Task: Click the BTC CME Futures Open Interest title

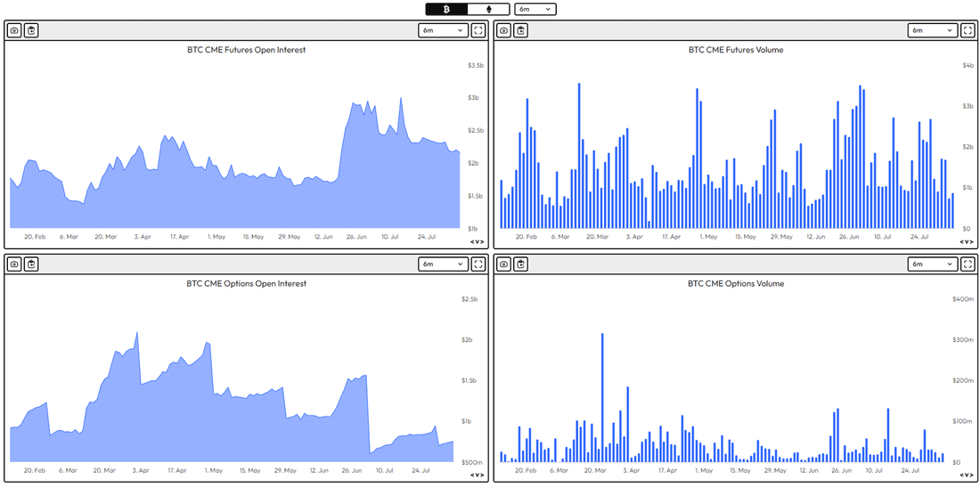Action: (246, 50)
